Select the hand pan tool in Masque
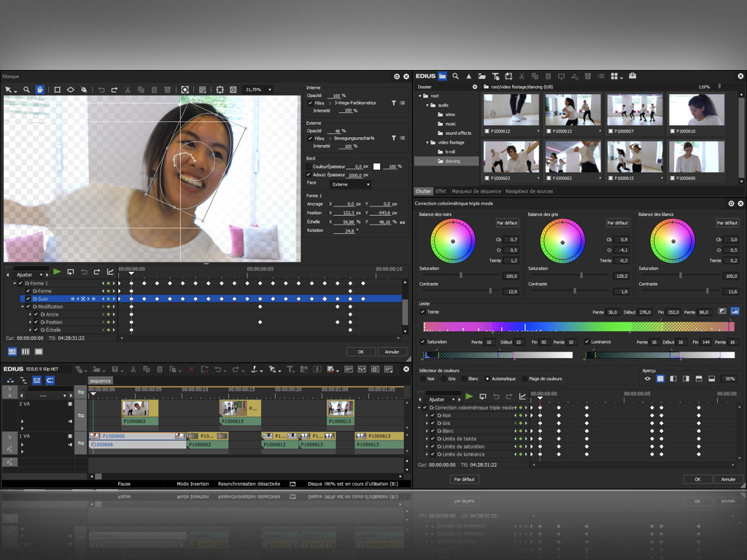This screenshot has width=747, height=560. coord(40,90)
